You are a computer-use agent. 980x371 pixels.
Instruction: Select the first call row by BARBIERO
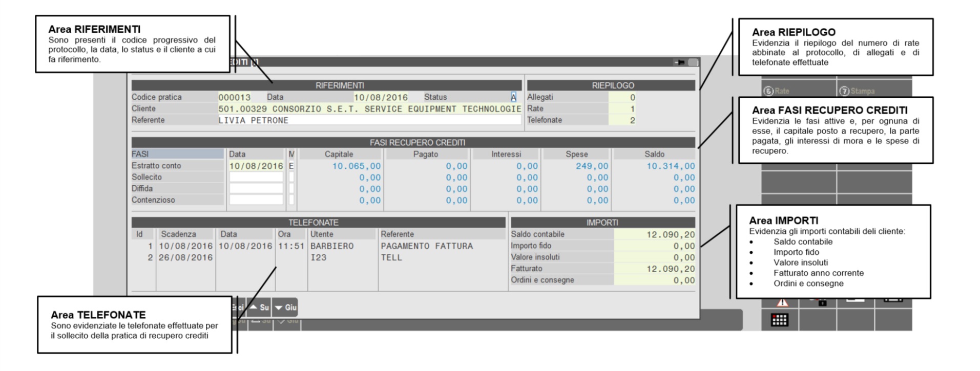[331, 246]
